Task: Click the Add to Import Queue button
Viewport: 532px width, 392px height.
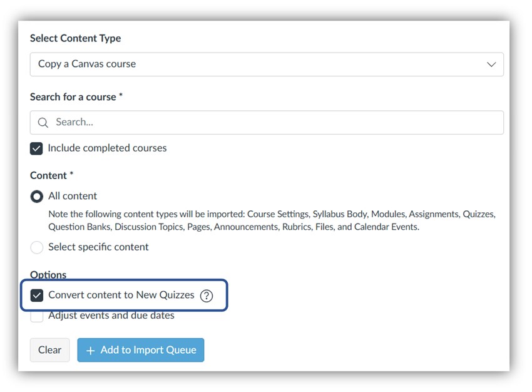Action: [x=141, y=351]
